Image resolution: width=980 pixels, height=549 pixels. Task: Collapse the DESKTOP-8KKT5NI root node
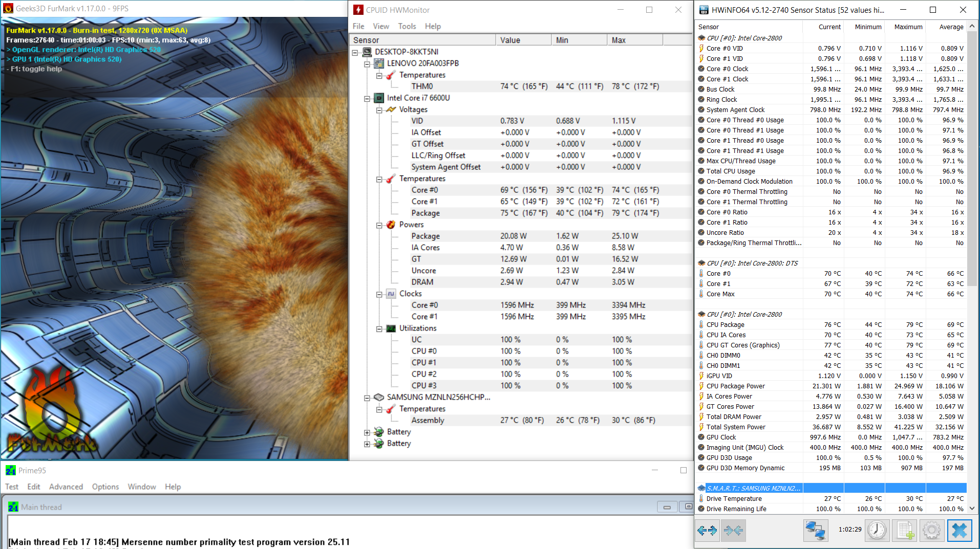[x=355, y=52]
